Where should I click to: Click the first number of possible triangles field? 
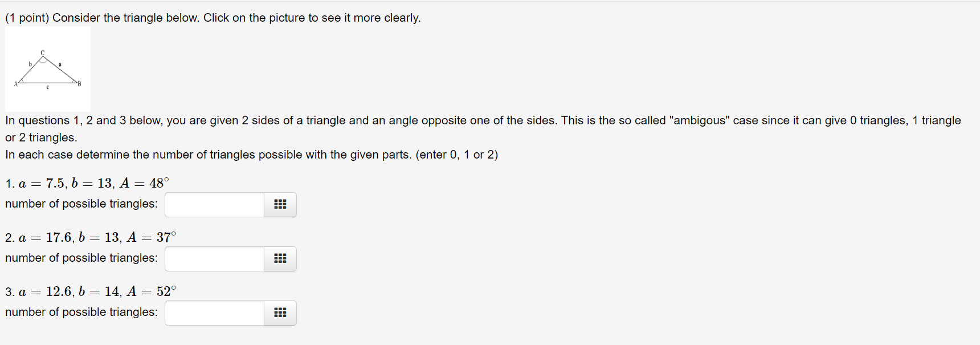(214, 204)
